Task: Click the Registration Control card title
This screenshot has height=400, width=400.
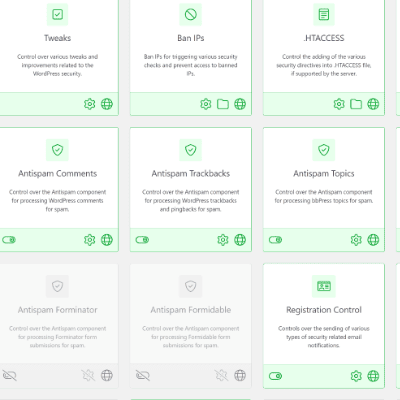Action: [324, 310]
